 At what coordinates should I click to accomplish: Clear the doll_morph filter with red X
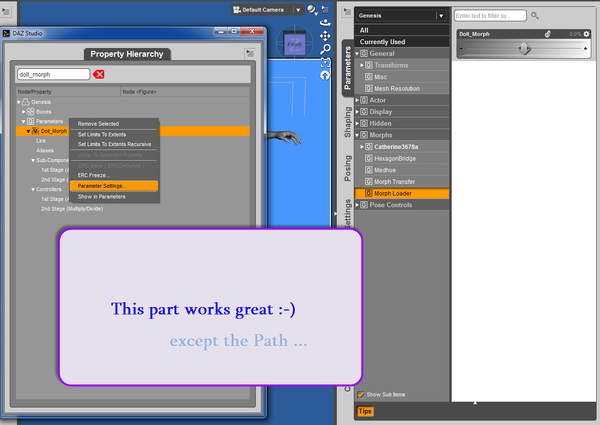99,74
